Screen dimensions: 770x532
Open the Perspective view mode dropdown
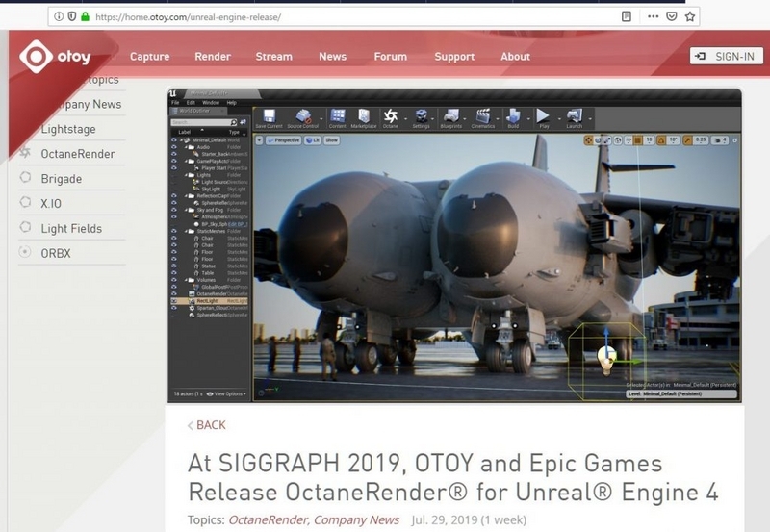tap(283, 140)
